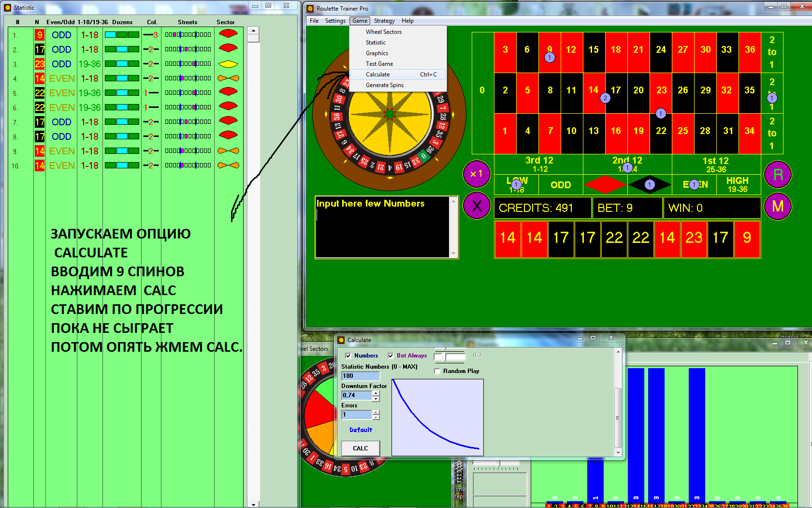Click the Calculate window scrollbar thumb
Viewport: 812px width, 508px height.
pyautogui.click(x=617, y=418)
